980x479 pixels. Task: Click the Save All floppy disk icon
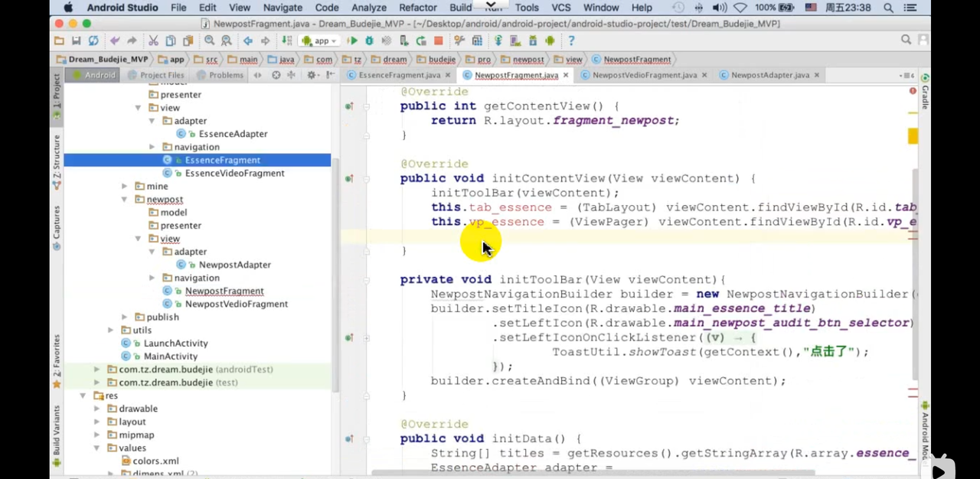(76, 41)
